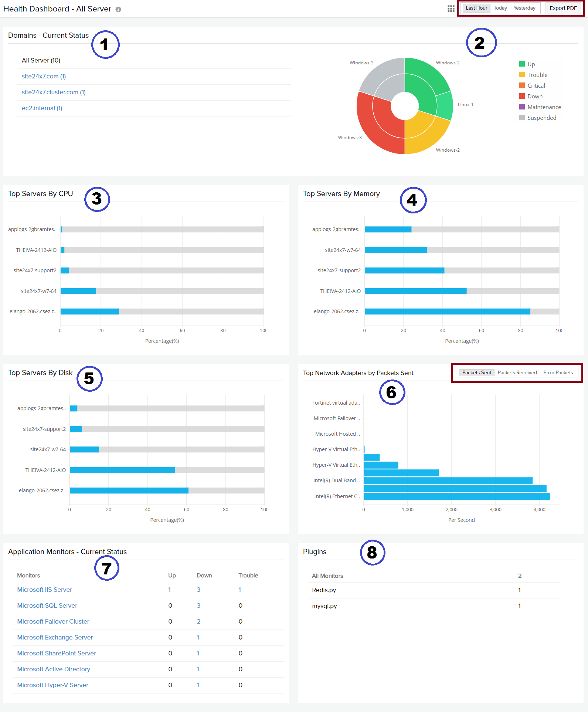This screenshot has height=712, width=588.
Task: Open the ec2.internal domain link
Action: tap(42, 108)
